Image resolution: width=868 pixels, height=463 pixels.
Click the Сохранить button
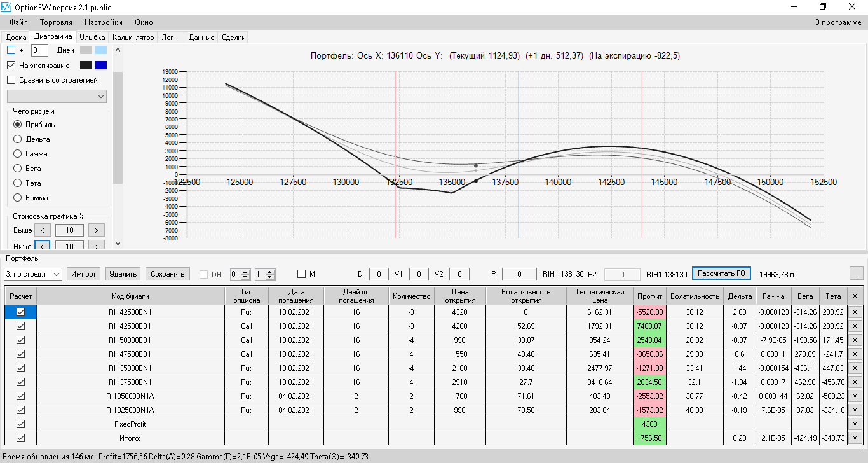(168, 274)
